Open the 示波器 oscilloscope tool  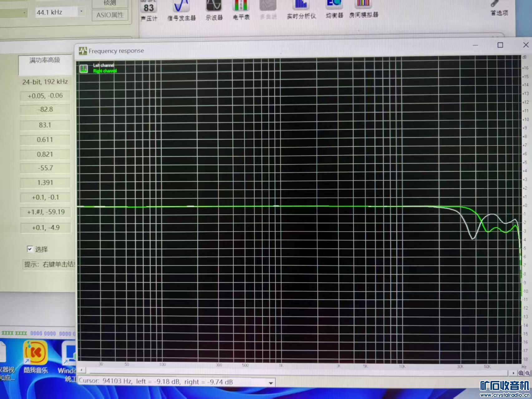coord(214,9)
